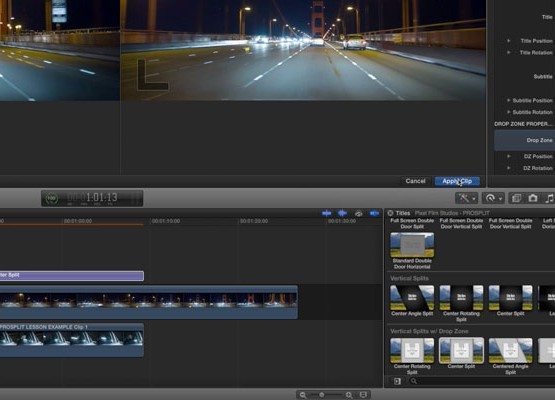Viewport: 555px width, 400px height.
Task: Select Center Split thumbnail under Vertical Splits
Action: [510, 298]
